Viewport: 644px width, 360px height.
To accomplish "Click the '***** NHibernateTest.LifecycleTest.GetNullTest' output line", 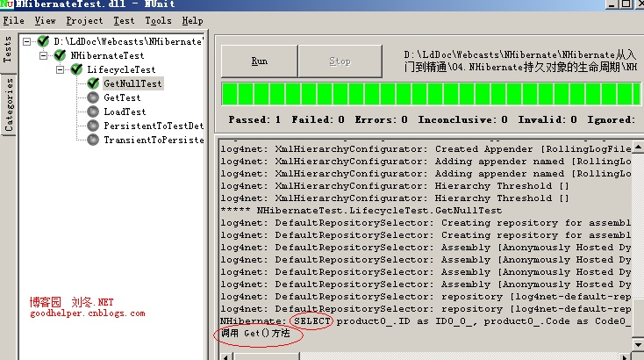I will pyautogui.click(x=361, y=211).
